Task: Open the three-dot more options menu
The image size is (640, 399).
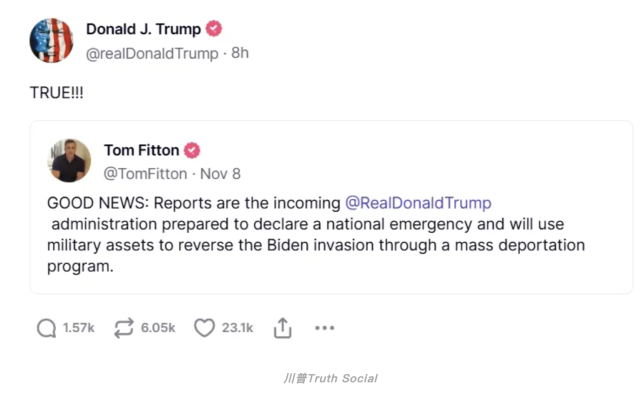Action: [x=324, y=328]
